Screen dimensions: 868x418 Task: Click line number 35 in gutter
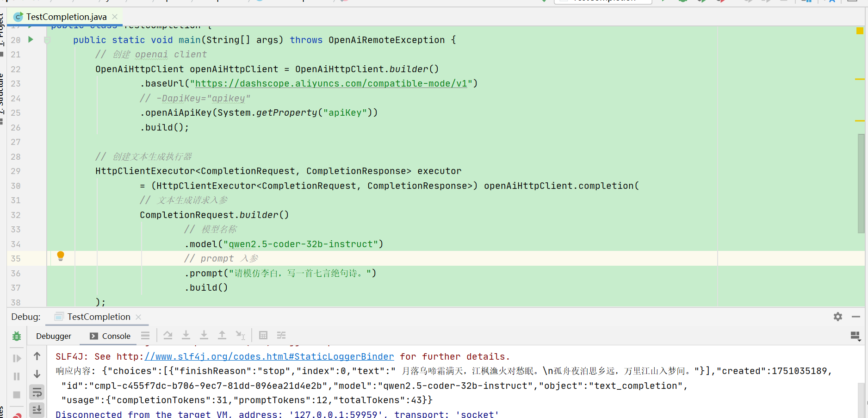(x=16, y=259)
